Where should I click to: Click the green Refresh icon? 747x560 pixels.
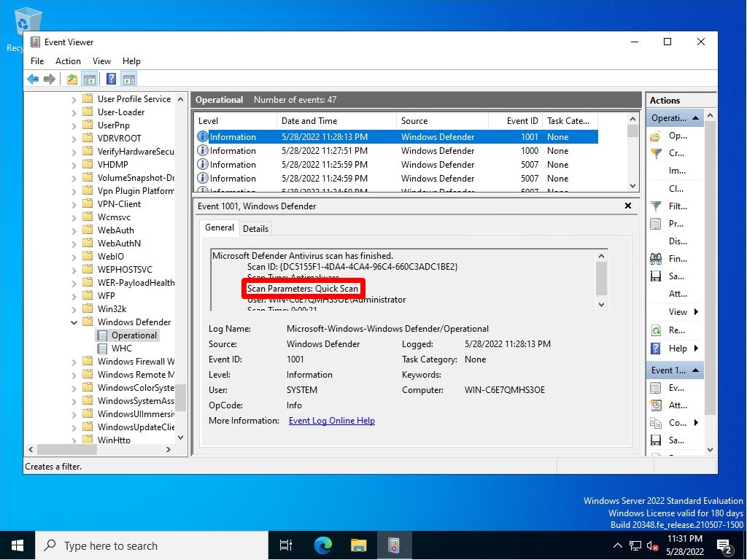coord(656,330)
